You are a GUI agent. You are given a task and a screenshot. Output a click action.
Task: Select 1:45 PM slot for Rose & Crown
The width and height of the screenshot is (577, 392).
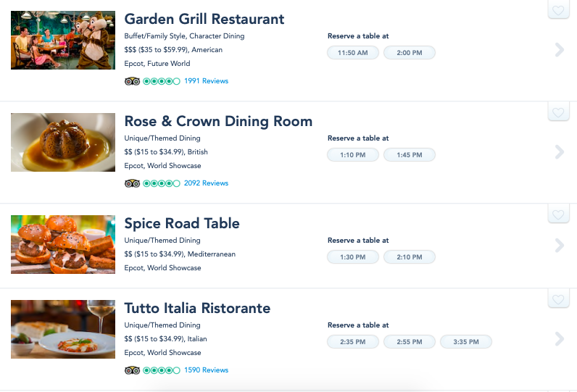tap(410, 155)
